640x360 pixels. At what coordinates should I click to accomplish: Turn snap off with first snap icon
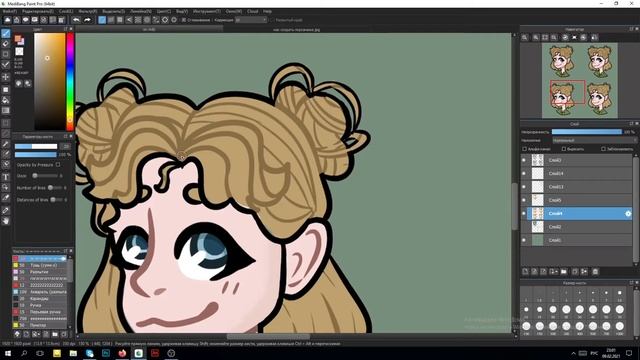pyautogui.click(x=102, y=20)
